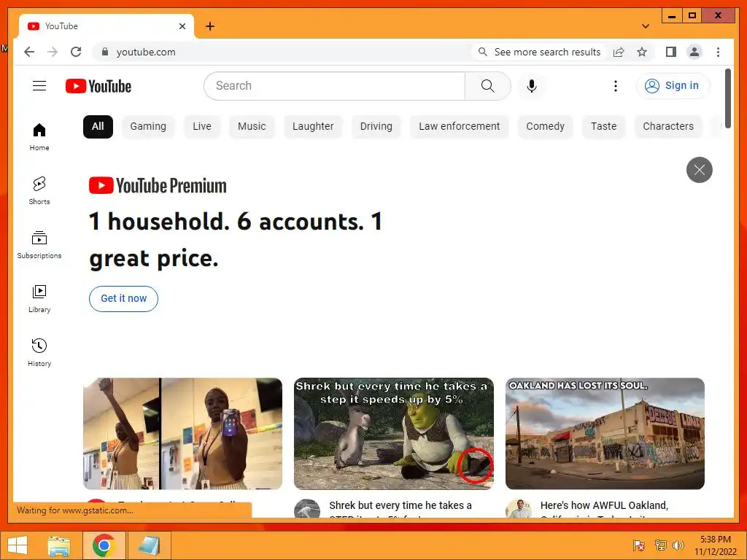Dismiss the YouTube Premium banner
Image resolution: width=747 pixels, height=560 pixels.
[x=699, y=169]
